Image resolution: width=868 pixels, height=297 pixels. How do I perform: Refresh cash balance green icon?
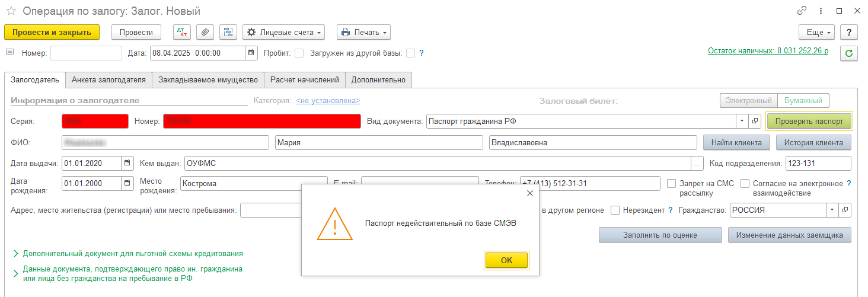[x=848, y=53]
